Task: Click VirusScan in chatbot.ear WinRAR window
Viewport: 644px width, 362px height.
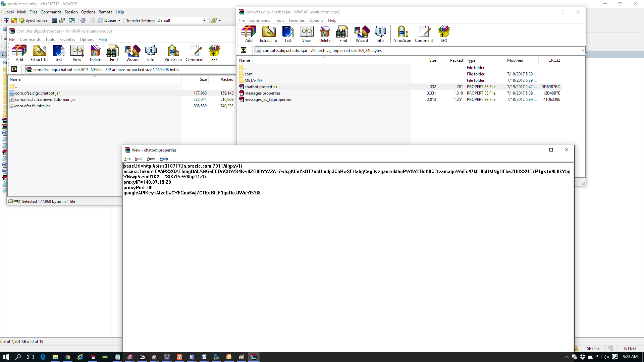Action: pyautogui.click(x=173, y=53)
